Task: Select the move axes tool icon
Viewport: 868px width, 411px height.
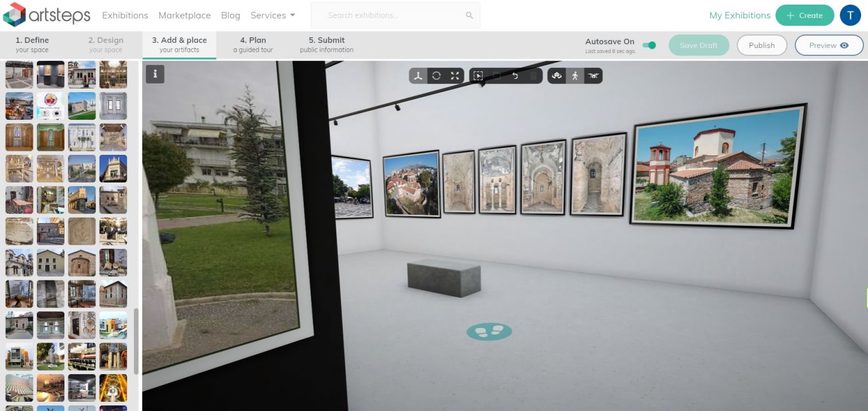Action: [x=418, y=76]
